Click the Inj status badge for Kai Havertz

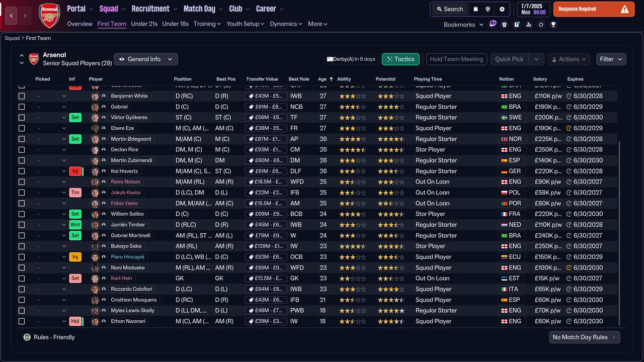[75, 171]
